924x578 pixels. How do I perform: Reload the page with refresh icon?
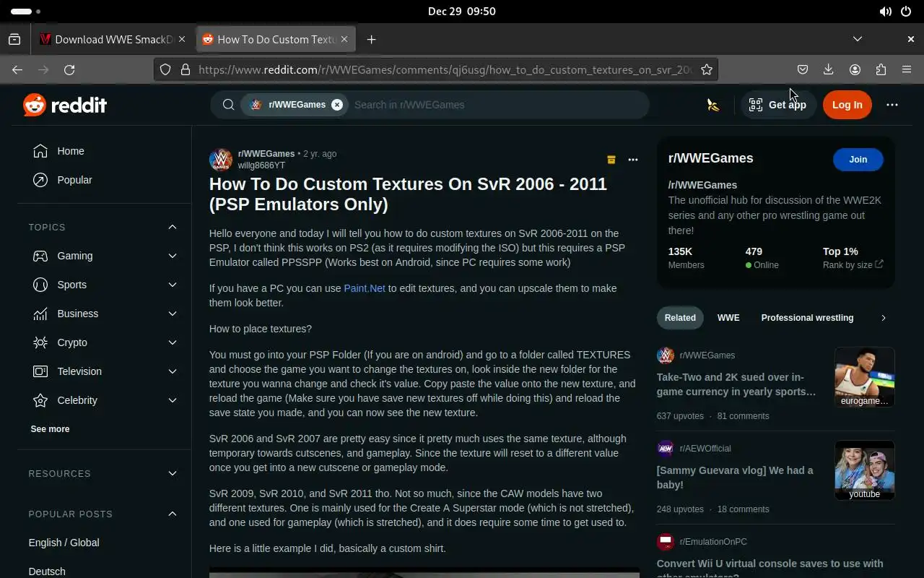pyautogui.click(x=69, y=69)
